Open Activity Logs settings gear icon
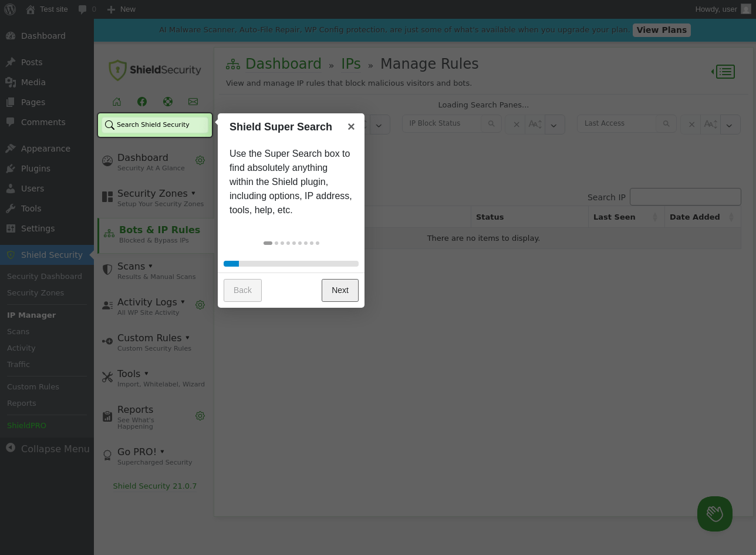The image size is (756, 555). click(x=200, y=305)
